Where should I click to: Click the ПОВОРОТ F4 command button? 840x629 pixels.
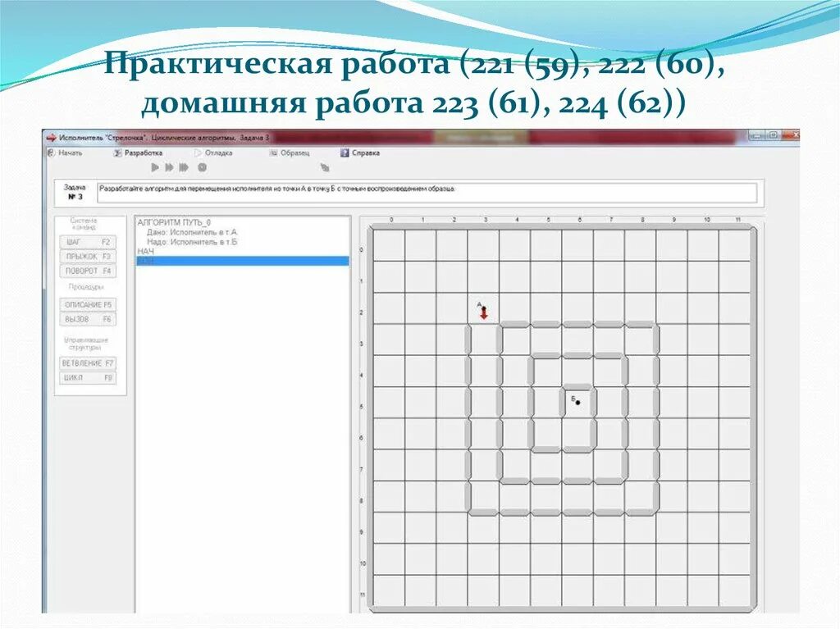(88, 271)
